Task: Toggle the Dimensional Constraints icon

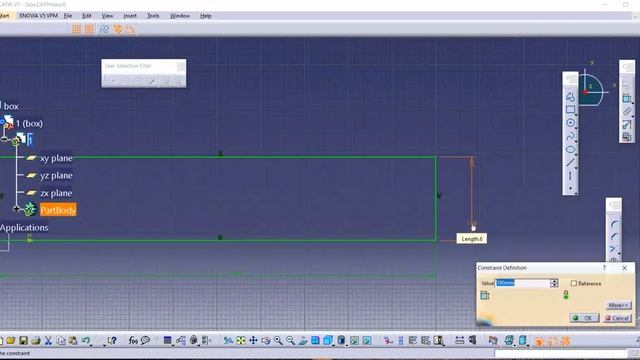Action: click(x=130, y=29)
